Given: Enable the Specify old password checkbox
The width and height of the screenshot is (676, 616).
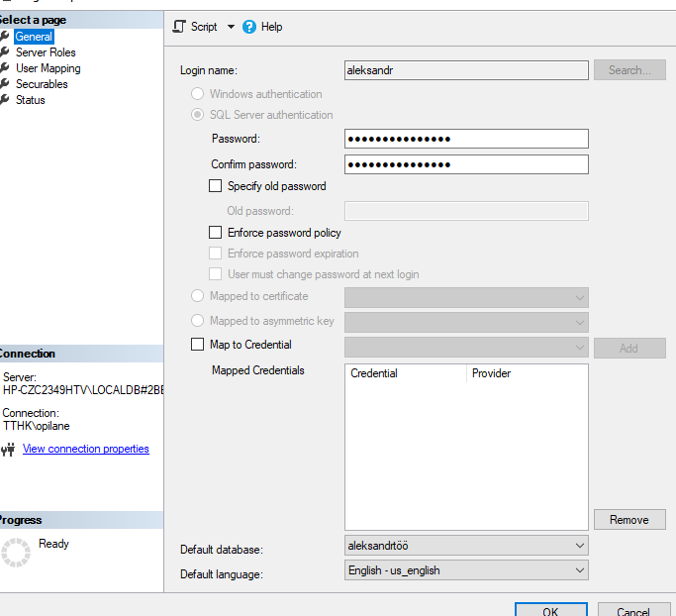Looking at the screenshot, I should click(x=216, y=186).
